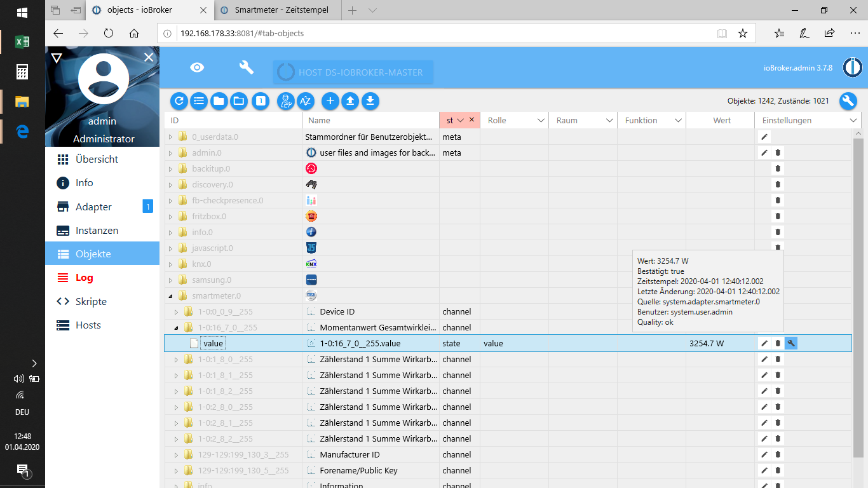Open custom settings wrench for value row
Viewport: 868px width, 488px height.
coord(790,343)
